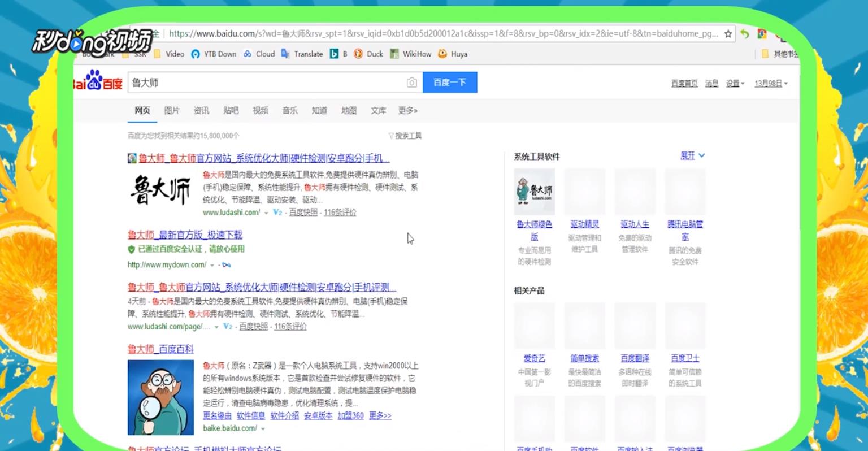The image size is (868, 451).
Task: Open 百度翻译 related product link
Action: pyautogui.click(x=635, y=358)
